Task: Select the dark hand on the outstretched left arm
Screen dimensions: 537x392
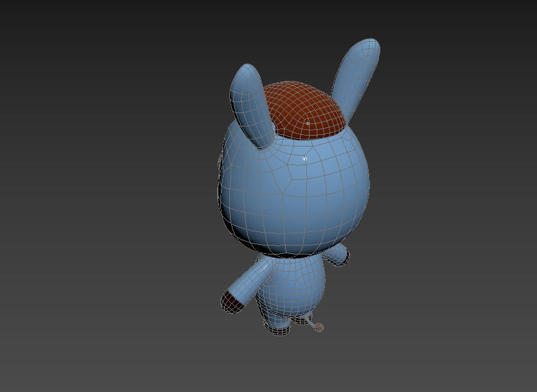Action: pos(231,302)
